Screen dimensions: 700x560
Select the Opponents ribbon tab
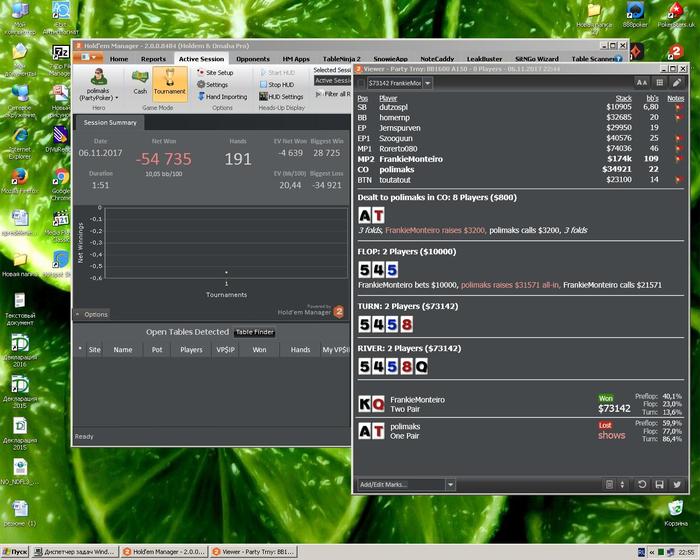tap(253, 59)
